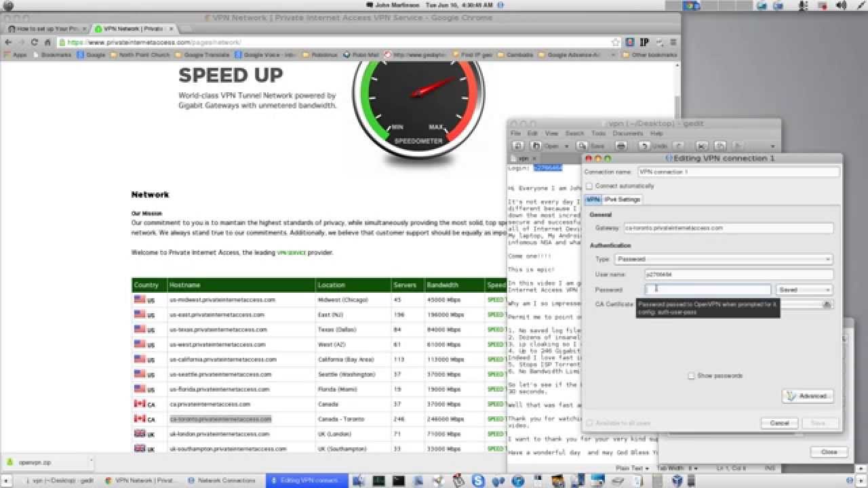
Task: Open gedit File menu
Action: click(515, 134)
